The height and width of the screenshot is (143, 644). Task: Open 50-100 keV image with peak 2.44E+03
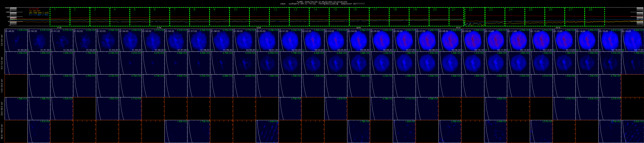496,131
